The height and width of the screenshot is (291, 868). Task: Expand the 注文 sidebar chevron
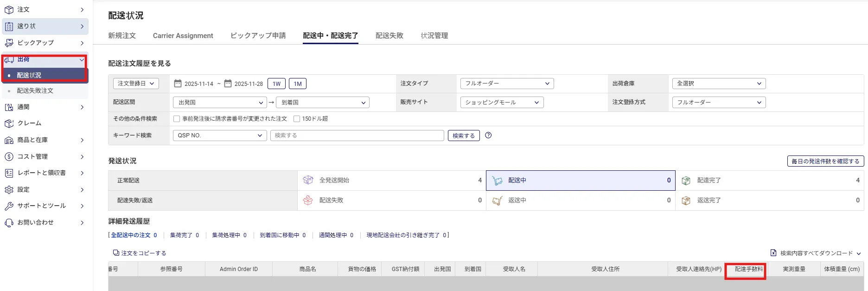click(x=82, y=10)
